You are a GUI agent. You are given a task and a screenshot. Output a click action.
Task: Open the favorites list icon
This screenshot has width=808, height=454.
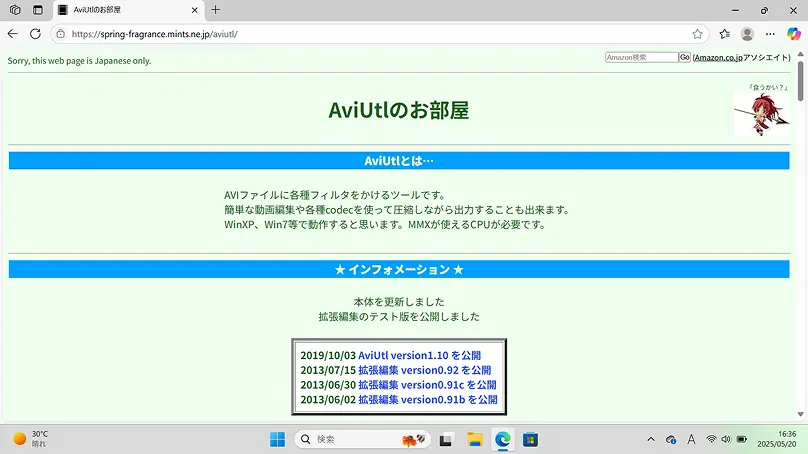[x=725, y=34]
